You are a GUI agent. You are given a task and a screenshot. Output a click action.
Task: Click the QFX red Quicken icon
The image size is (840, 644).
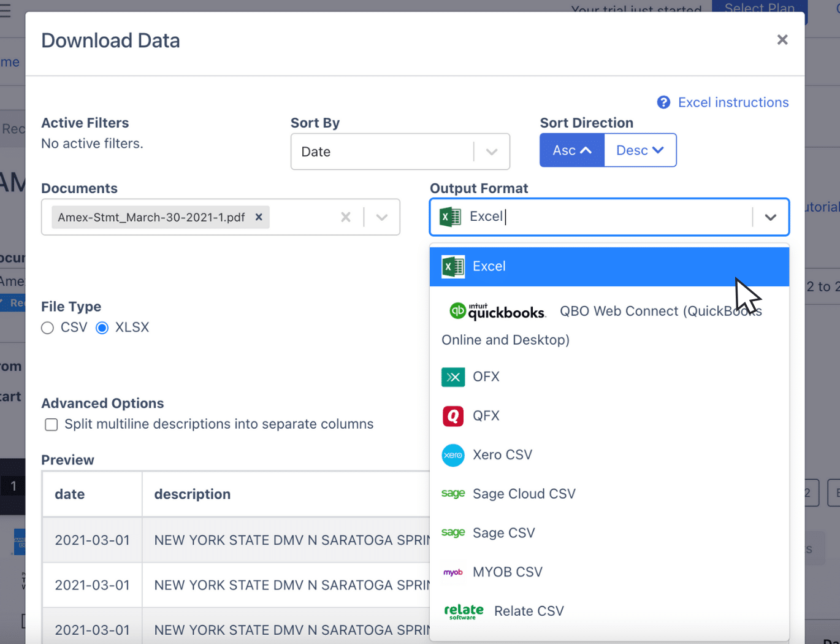point(453,416)
